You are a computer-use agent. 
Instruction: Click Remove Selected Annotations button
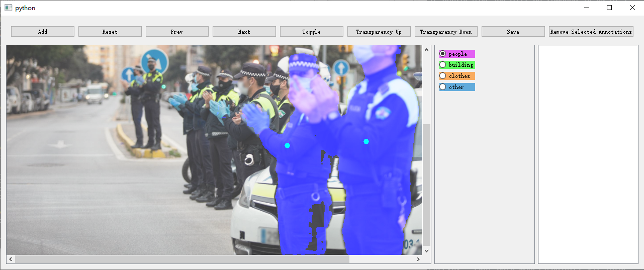[591, 32]
